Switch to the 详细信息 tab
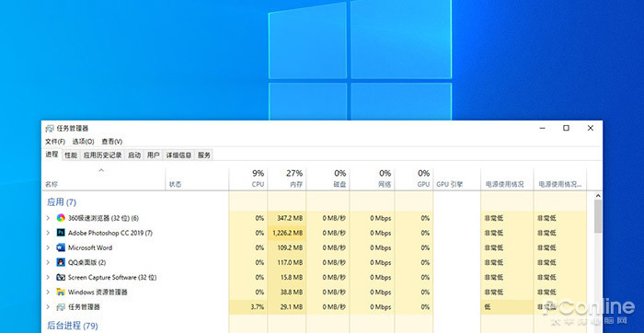The image size is (644, 333). click(178, 155)
